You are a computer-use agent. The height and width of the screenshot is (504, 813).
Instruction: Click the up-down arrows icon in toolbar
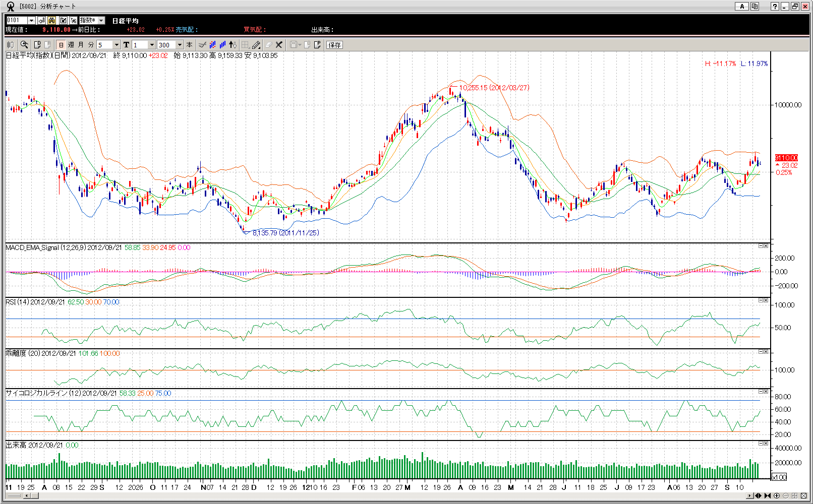[x=233, y=45]
